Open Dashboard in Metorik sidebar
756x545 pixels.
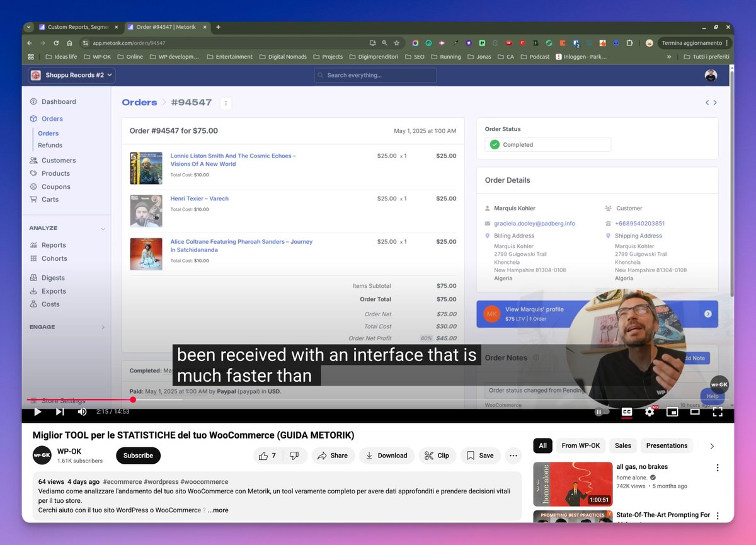coord(58,101)
